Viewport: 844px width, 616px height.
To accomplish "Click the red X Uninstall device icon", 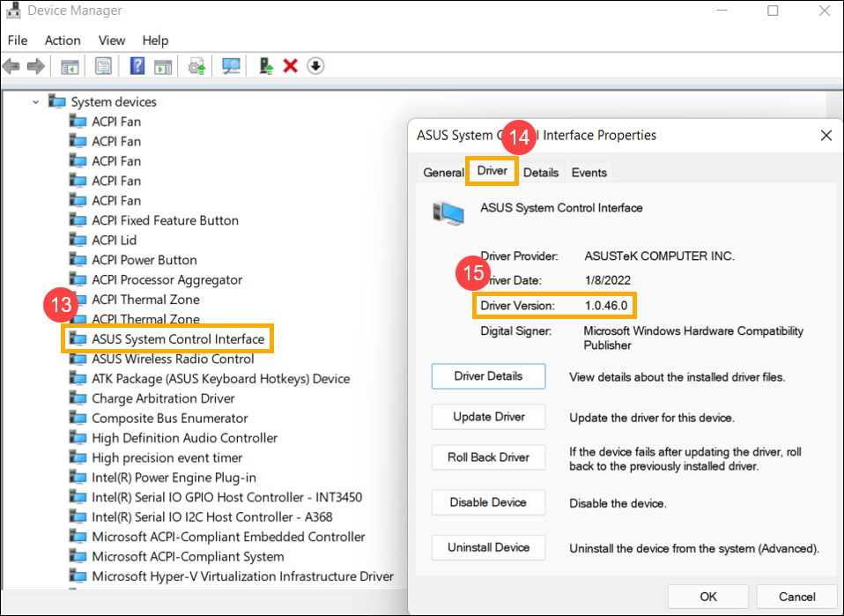I will 290,66.
